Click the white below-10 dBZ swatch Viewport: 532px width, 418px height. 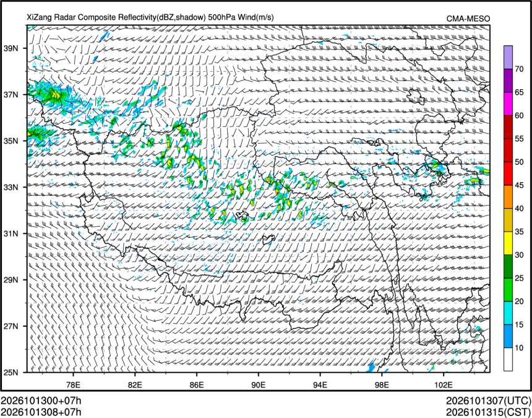click(x=508, y=359)
